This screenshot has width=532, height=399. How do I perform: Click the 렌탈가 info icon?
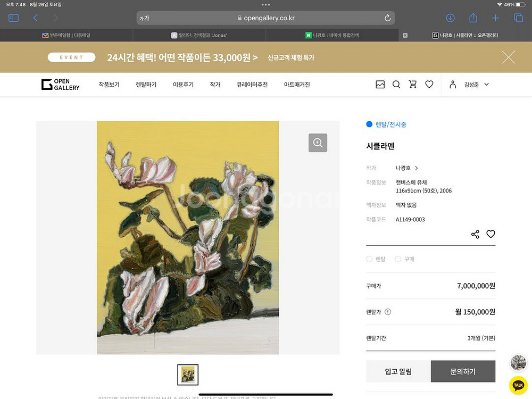pos(388,312)
